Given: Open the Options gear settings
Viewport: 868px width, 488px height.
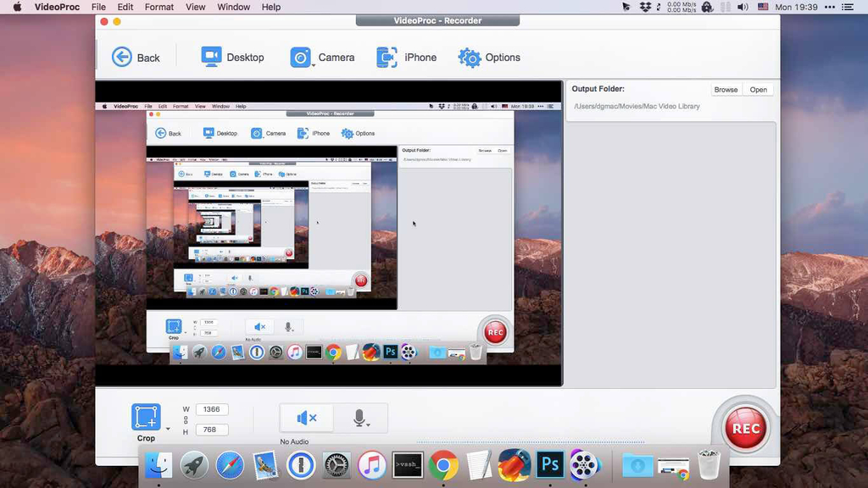Looking at the screenshot, I should tap(469, 58).
